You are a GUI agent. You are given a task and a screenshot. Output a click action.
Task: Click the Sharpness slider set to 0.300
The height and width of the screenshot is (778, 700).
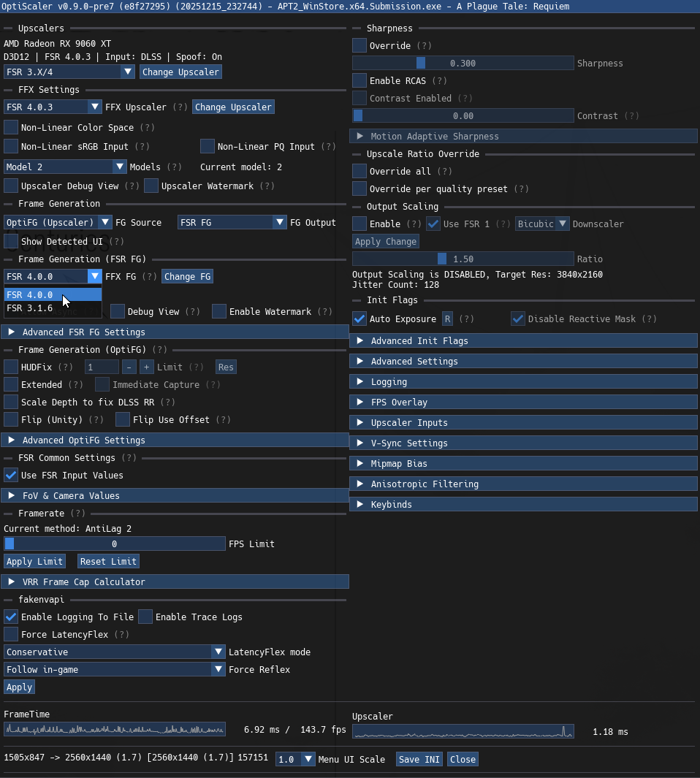point(465,63)
